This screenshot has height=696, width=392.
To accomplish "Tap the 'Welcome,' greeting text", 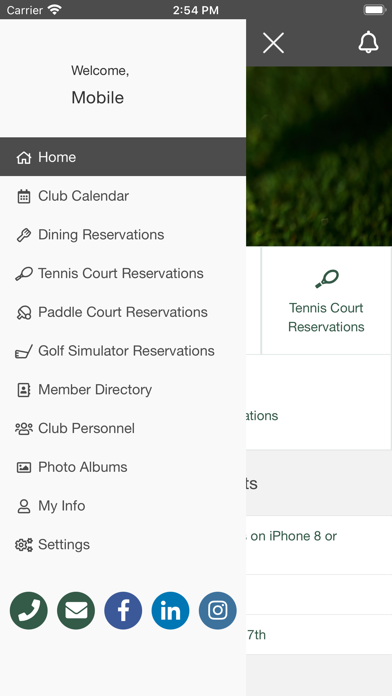I will pos(100,71).
